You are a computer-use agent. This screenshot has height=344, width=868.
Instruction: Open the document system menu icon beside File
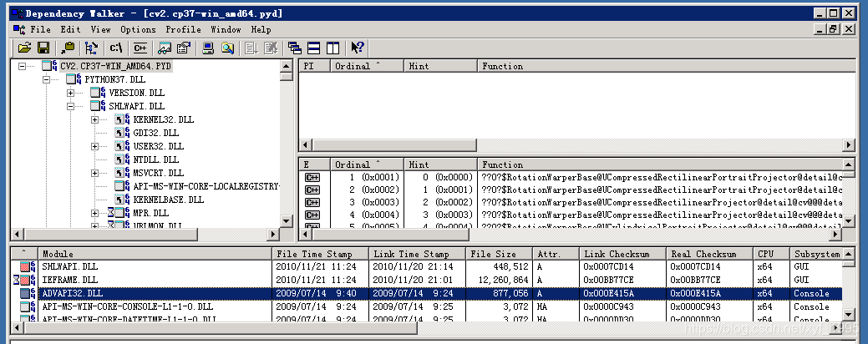[x=19, y=28]
